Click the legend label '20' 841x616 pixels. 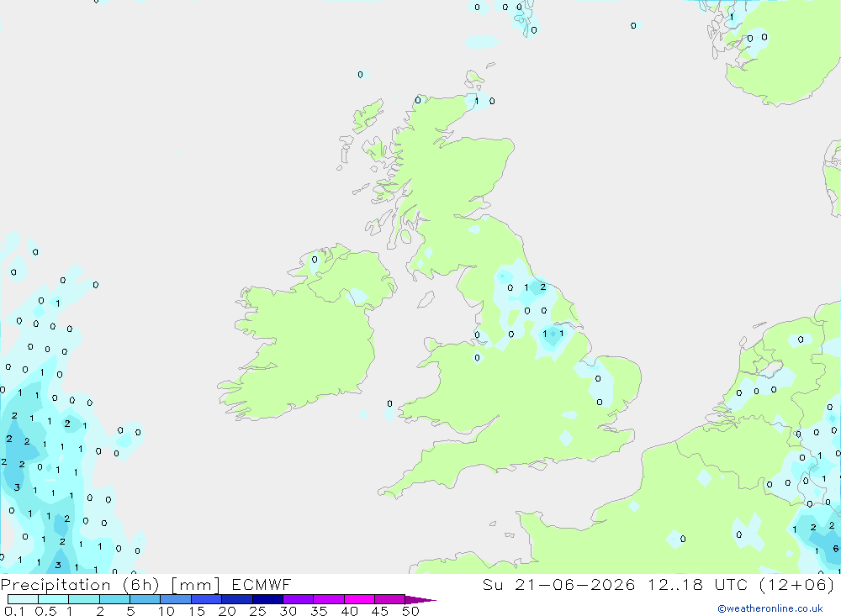(227, 611)
